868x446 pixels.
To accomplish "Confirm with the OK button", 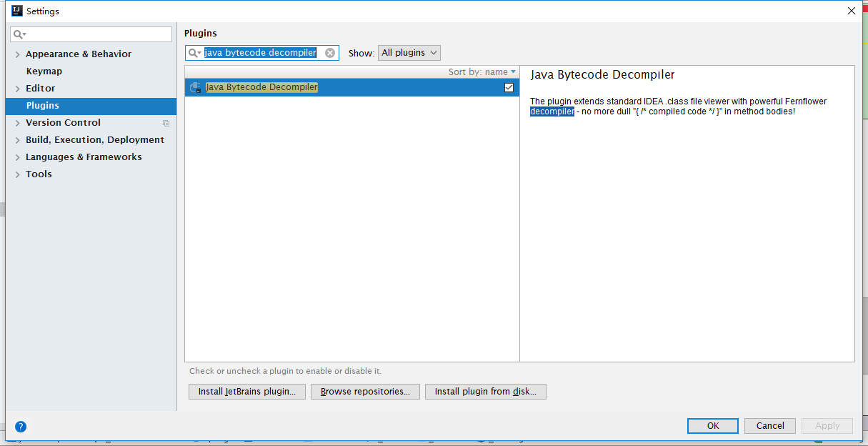I will (x=713, y=426).
